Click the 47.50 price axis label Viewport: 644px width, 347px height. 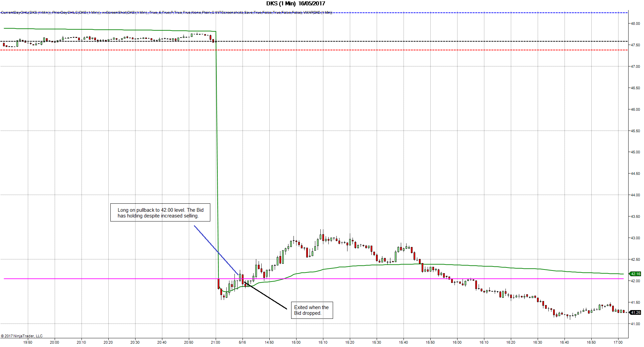[635, 45]
